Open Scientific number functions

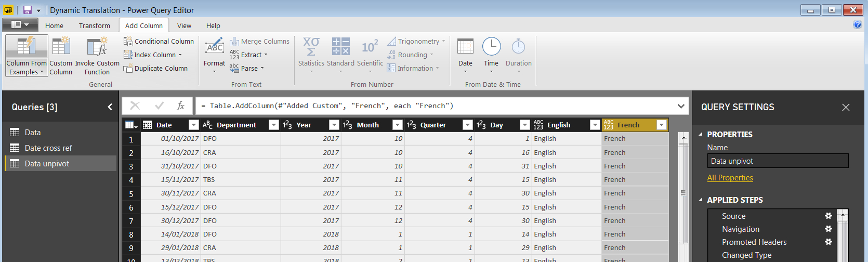pyautogui.click(x=370, y=56)
